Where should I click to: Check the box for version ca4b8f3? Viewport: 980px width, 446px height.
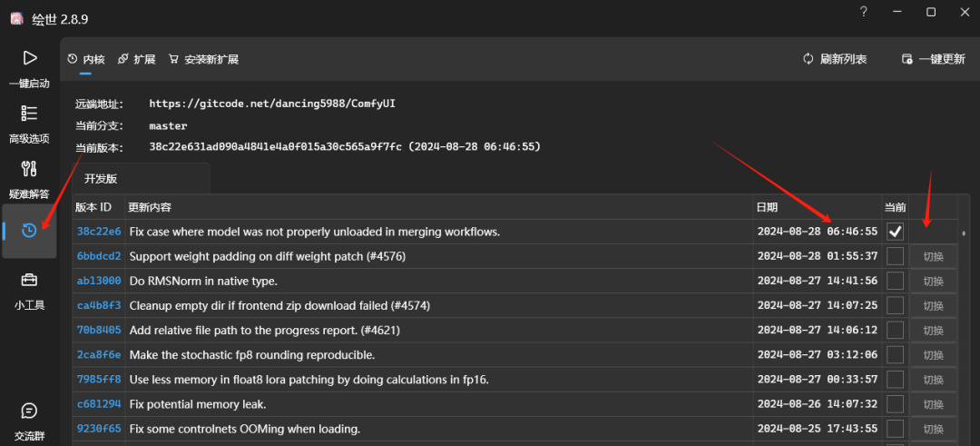pyautogui.click(x=896, y=305)
